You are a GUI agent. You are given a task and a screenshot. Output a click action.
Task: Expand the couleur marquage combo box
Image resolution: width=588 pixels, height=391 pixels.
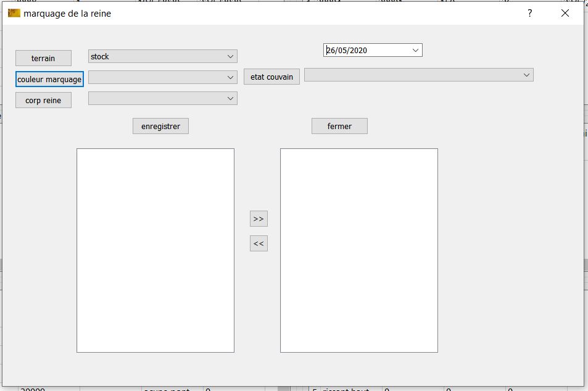(162, 77)
